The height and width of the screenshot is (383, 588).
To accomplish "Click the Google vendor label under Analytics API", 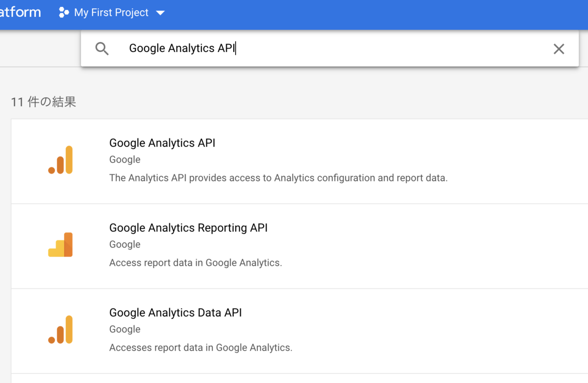I will 125,160.
